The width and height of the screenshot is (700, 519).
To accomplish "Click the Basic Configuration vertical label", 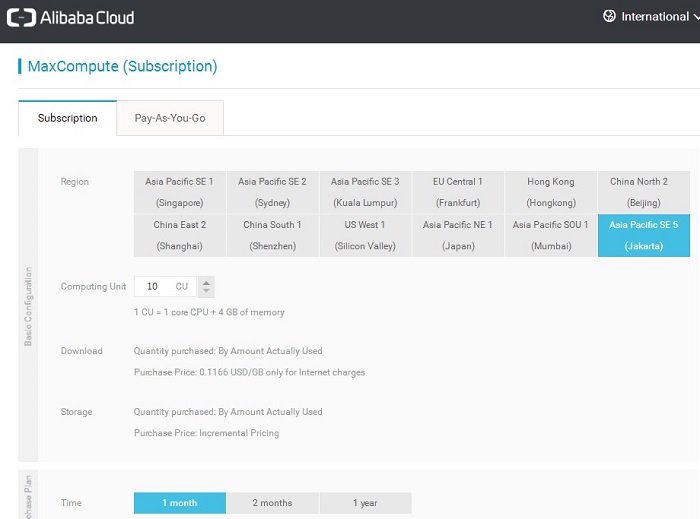I will [x=28, y=306].
